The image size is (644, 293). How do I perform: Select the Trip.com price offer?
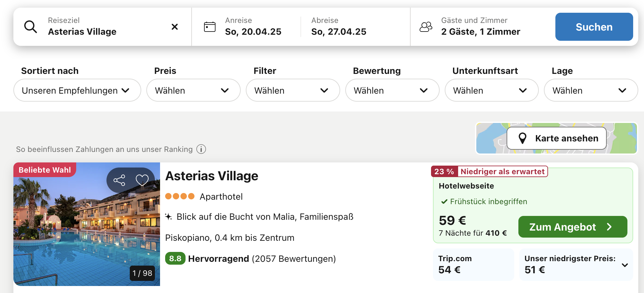point(473,265)
